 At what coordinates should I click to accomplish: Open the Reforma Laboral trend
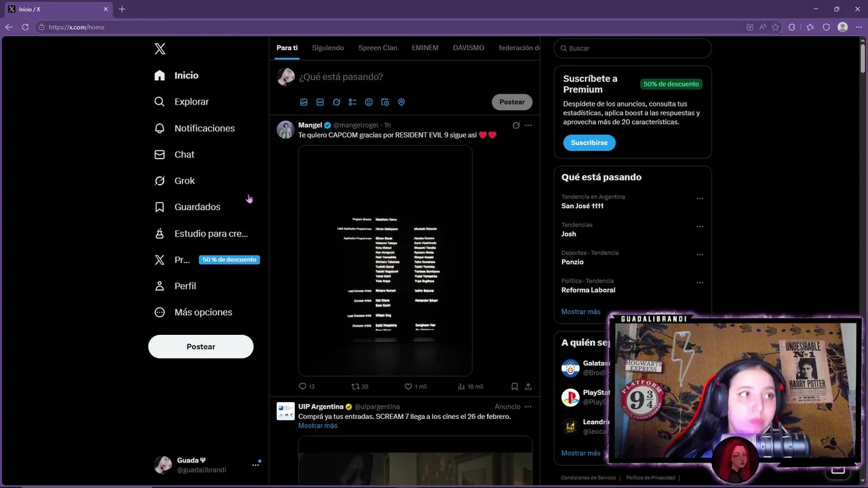[x=588, y=290]
